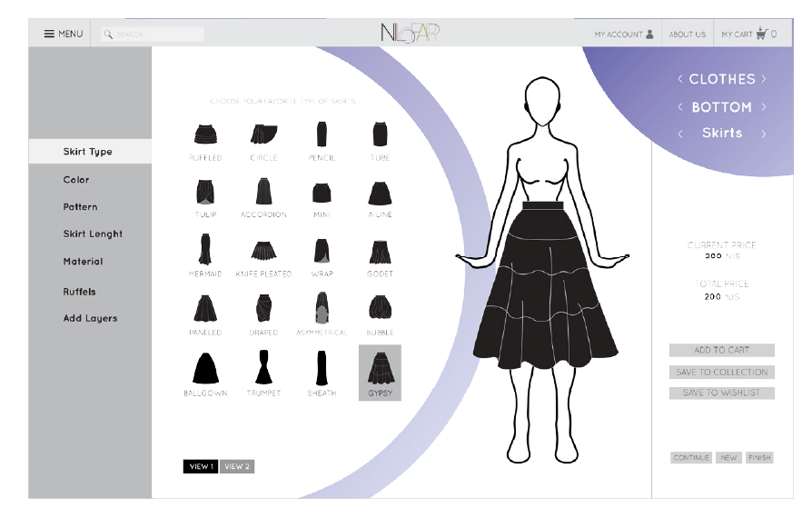812x518 pixels.
Task: Select the Bubble skirt icon
Action: click(380, 307)
